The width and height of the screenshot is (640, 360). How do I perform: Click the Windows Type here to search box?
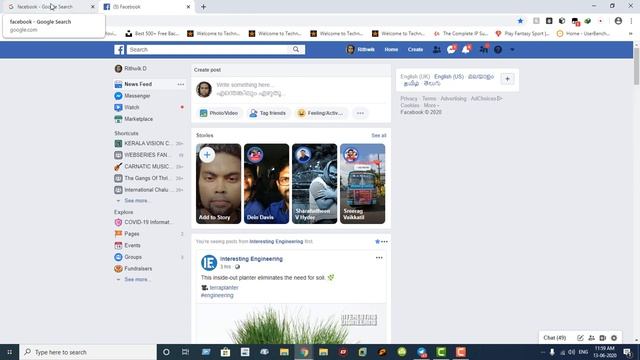(88, 352)
